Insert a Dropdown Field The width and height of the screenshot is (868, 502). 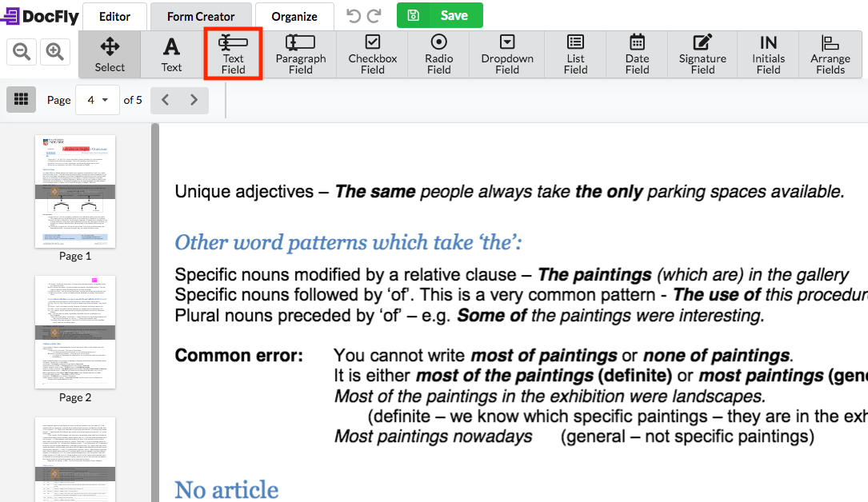pyautogui.click(x=506, y=54)
